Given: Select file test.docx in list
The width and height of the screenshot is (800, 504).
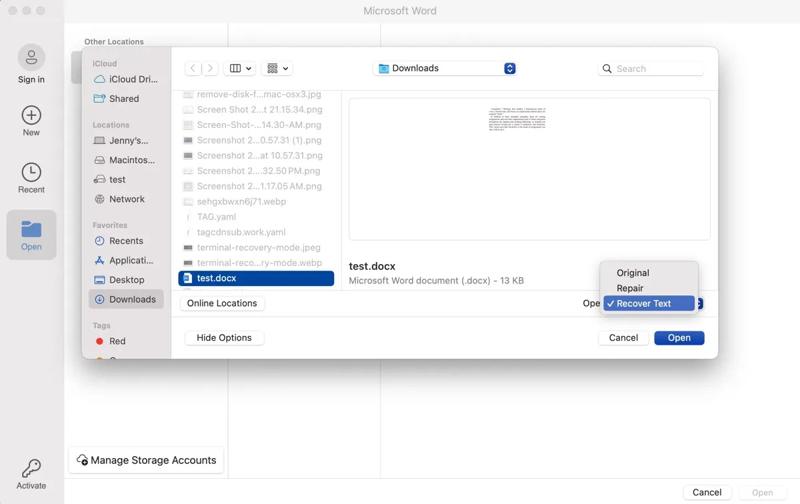Looking at the screenshot, I should (256, 278).
